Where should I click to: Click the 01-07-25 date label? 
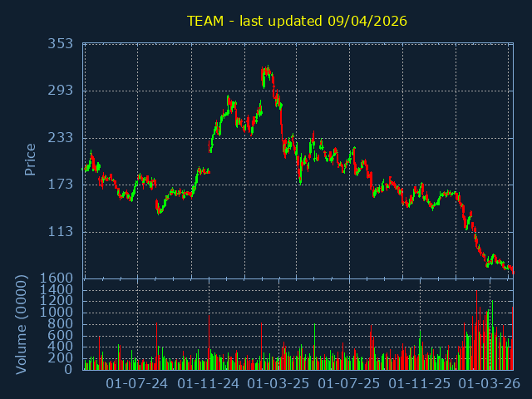349,384
